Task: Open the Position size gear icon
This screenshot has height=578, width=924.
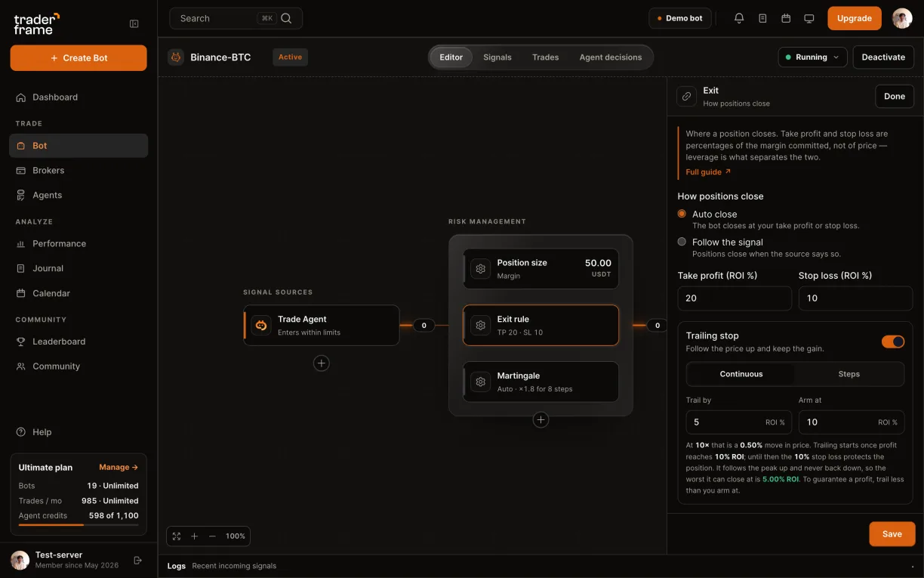Action: [x=481, y=269]
